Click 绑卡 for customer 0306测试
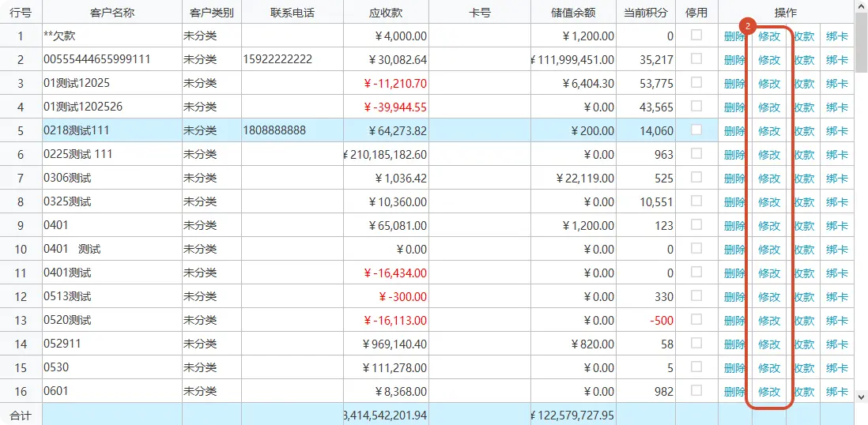The width and height of the screenshot is (868, 425). (x=837, y=179)
